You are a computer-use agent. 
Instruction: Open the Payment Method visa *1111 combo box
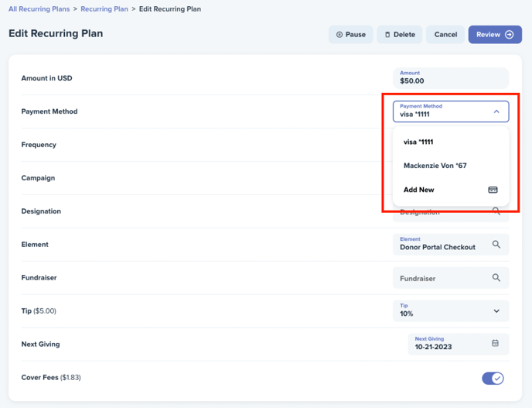pos(451,111)
